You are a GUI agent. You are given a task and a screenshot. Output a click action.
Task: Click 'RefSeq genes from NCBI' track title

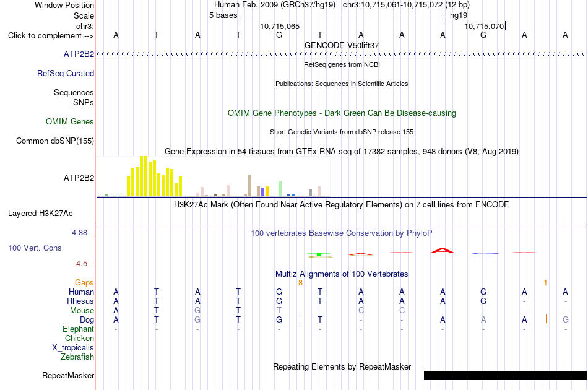(342, 64)
